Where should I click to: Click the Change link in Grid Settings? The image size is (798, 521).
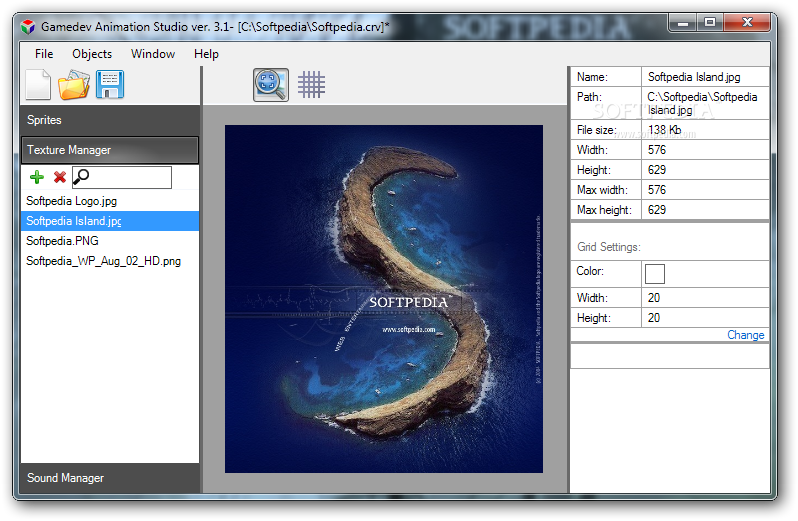point(746,335)
